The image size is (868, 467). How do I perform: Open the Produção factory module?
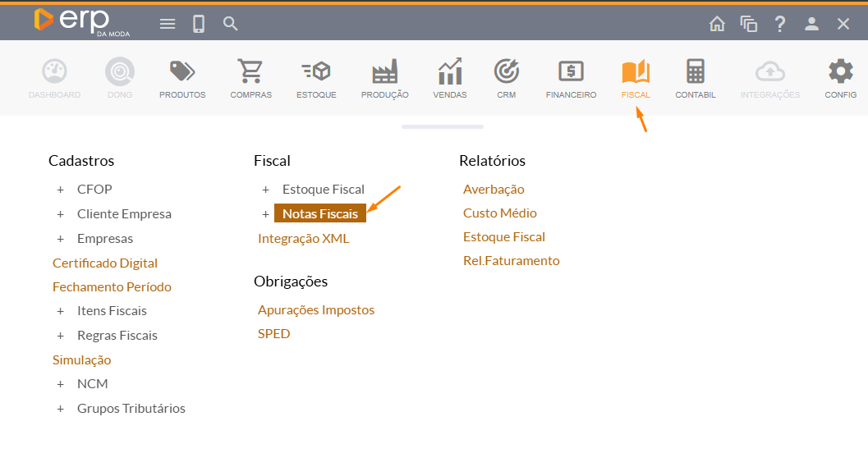point(384,73)
